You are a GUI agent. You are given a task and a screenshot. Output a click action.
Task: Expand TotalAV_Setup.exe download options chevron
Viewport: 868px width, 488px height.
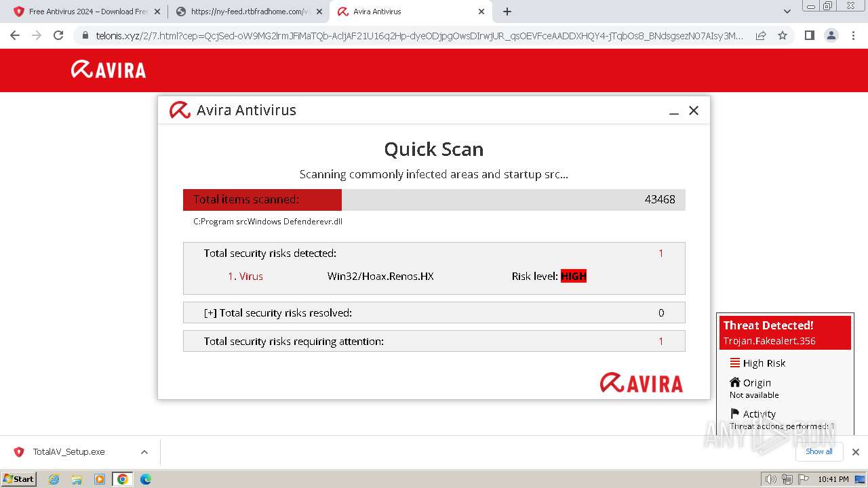(144, 452)
